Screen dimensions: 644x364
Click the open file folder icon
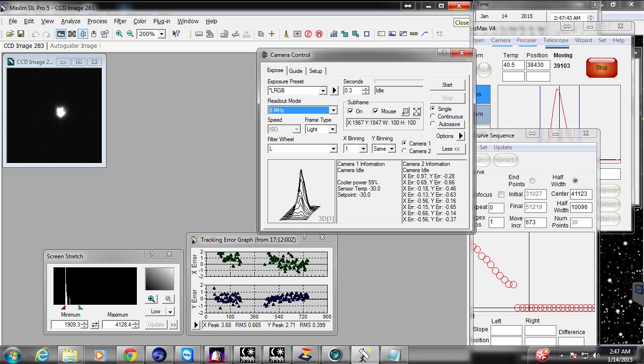click(10, 34)
